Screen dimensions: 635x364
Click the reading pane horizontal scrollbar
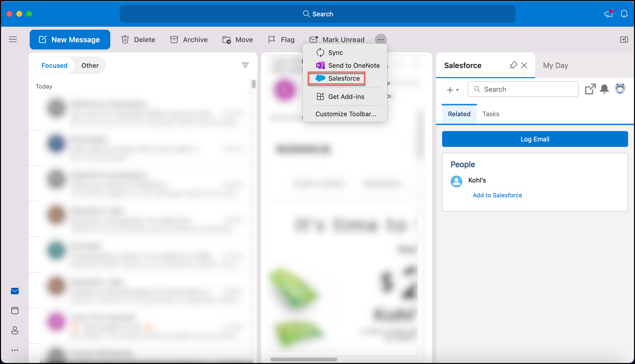pyautogui.click(x=303, y=359)
